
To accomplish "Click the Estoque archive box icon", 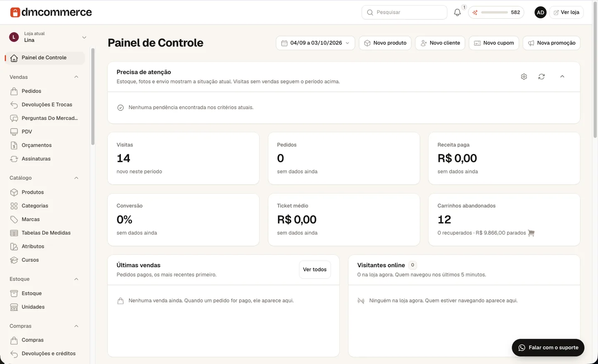I will 14,293.
